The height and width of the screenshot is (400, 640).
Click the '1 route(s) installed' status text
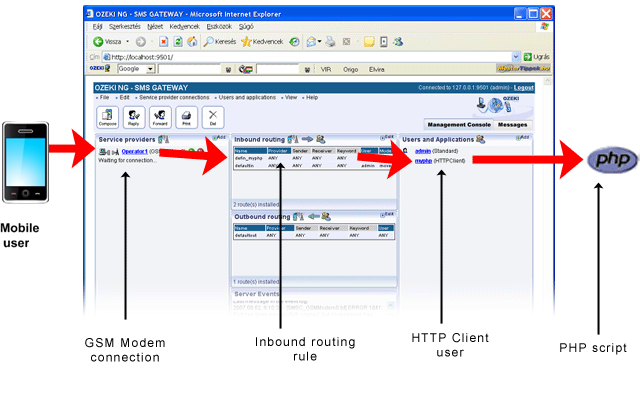click(256, 282)
